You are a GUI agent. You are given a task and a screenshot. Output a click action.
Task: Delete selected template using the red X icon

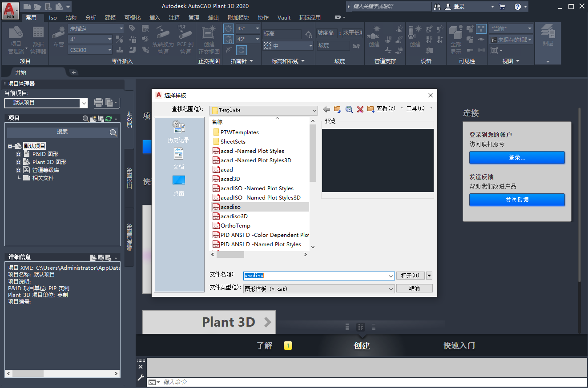tap(360, 109)
